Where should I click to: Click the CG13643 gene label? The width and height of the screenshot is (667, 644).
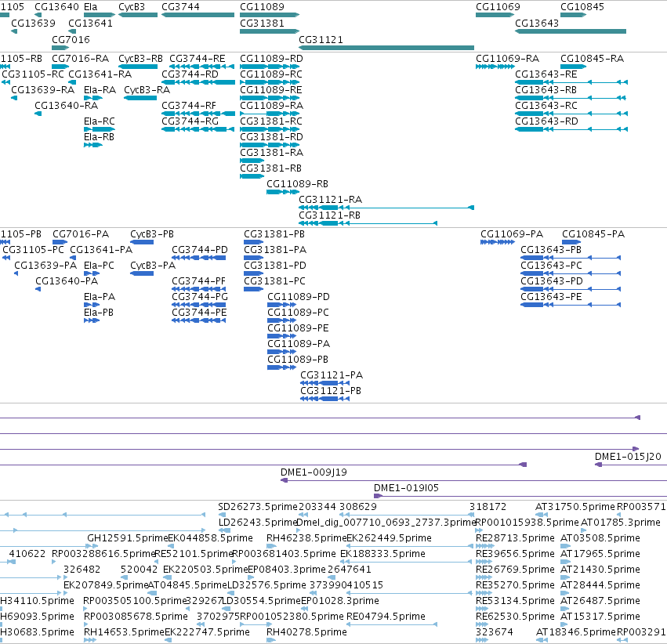(537, 24)
